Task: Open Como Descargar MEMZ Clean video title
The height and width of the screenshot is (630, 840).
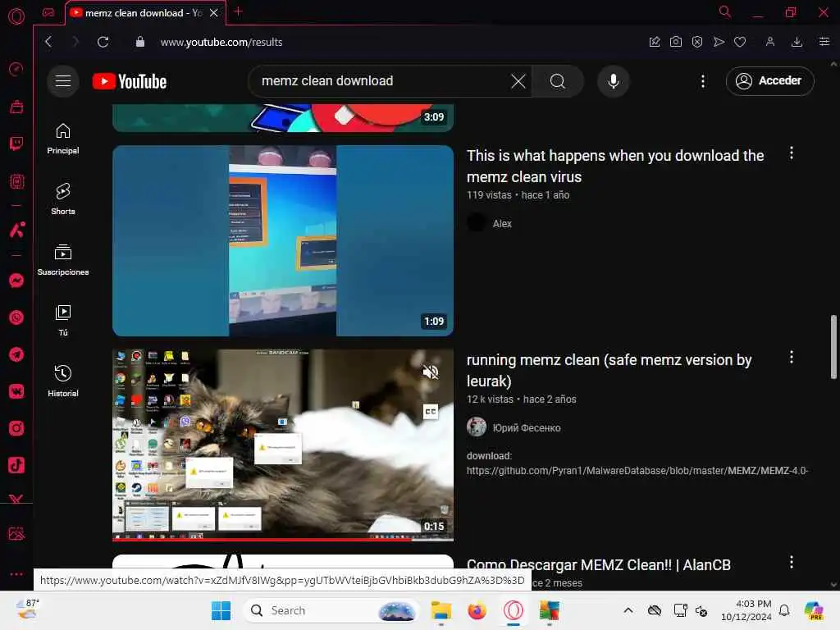Action: 598,564
